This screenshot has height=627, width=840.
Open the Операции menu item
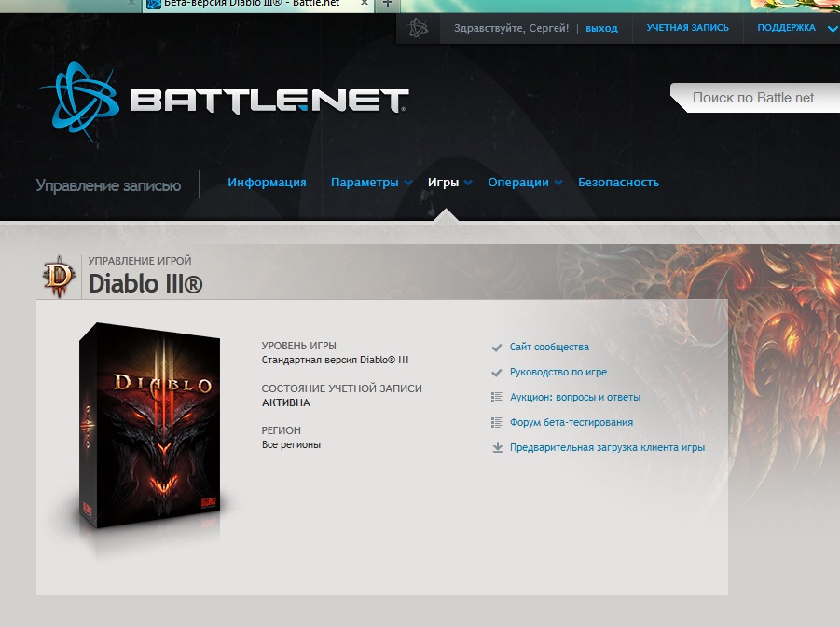click(518, 183)
